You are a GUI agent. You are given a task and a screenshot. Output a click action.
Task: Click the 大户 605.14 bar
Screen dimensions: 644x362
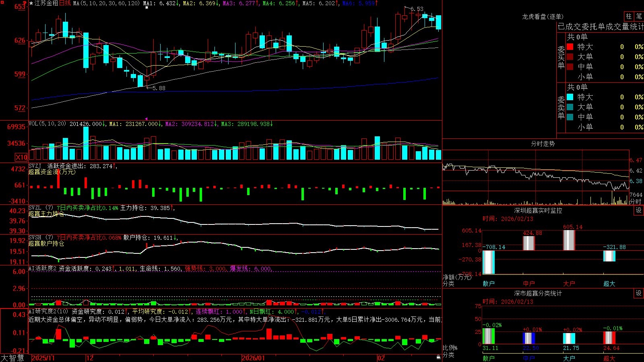[569, 240]
